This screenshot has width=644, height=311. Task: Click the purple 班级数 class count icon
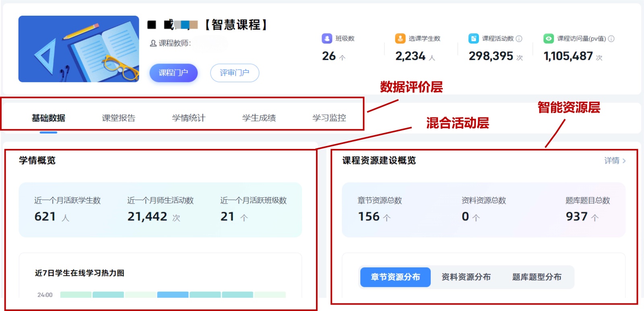click(x=327, y=39)
